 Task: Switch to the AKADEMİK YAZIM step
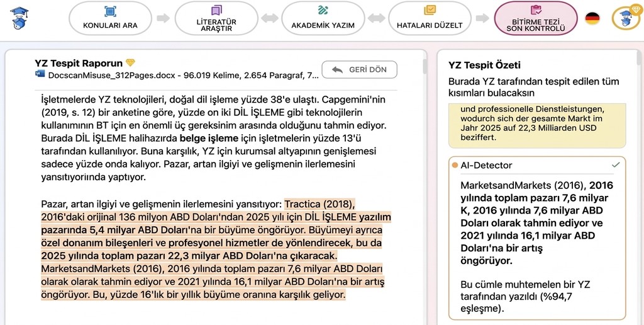click(x=323, y=18)
